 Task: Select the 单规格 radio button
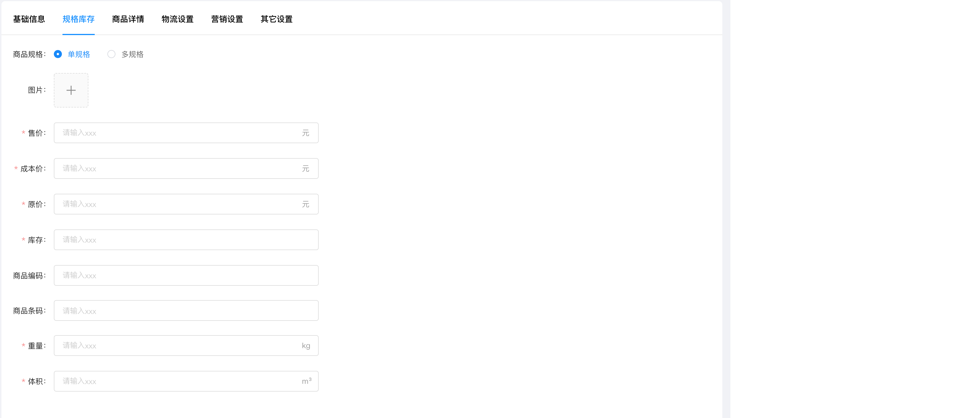[58, 54]
